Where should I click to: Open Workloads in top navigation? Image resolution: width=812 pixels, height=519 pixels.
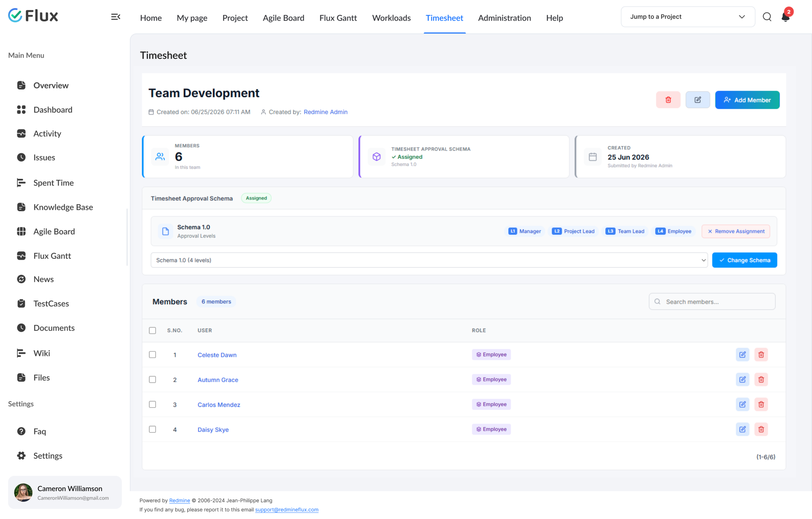[x=391, y=18]
